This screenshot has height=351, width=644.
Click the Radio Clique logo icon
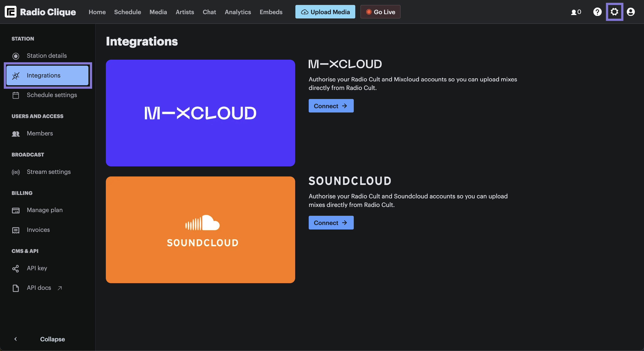coord(11,12)
